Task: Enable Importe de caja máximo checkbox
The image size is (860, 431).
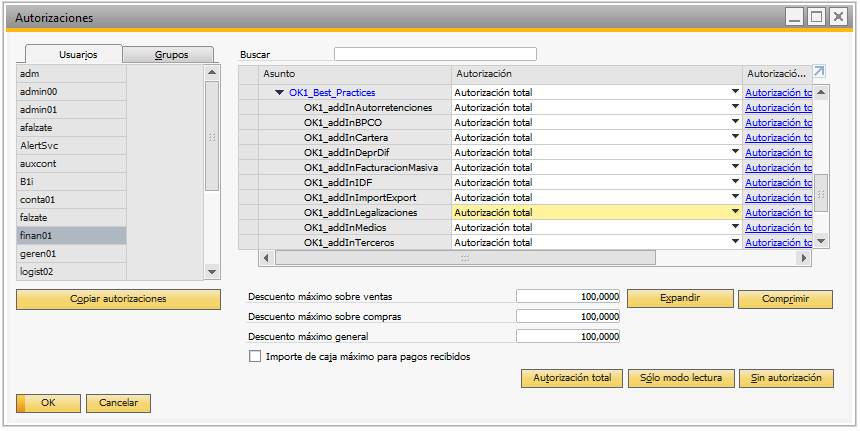Action: [x=255, y=356]
